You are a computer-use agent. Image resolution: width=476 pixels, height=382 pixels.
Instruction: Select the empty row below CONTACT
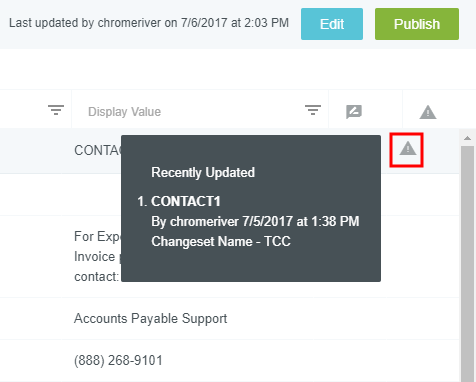(230, 194)
